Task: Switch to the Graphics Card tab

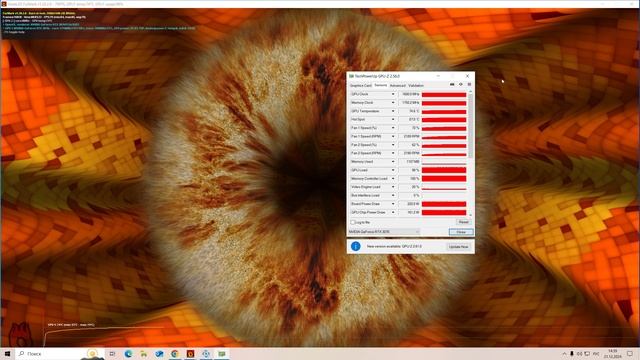Action: 361,85
